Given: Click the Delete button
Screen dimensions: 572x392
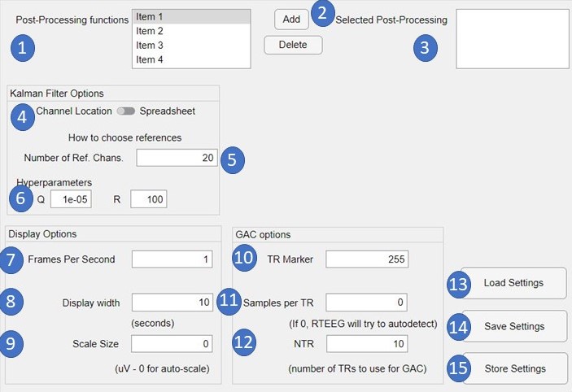Looking at the screenshot, I should tap(293, 45).
